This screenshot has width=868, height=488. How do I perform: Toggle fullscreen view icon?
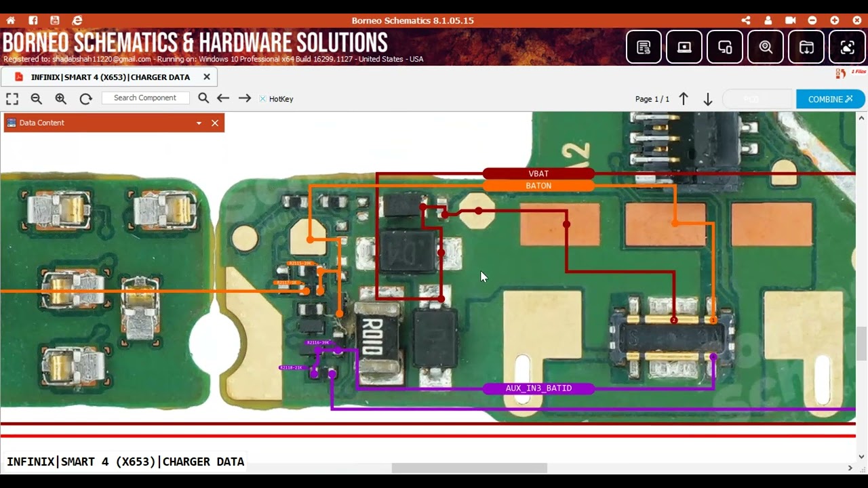(12, 99)
